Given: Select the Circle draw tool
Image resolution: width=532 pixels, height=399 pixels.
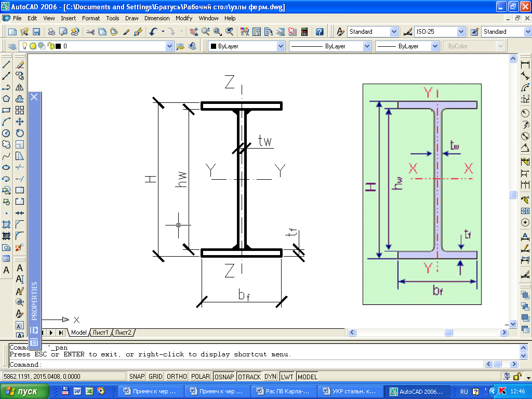Looking at the screenshot, I should click(x=6, y=133).
